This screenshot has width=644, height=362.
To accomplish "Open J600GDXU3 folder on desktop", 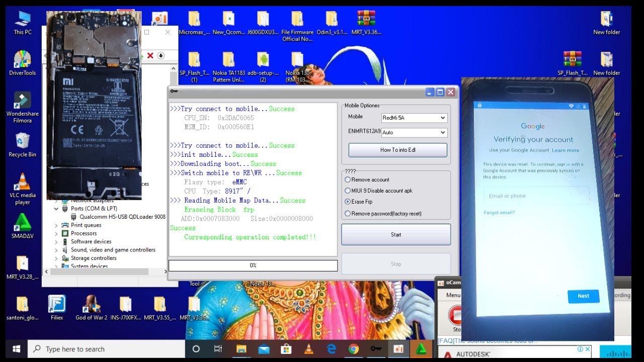I will tap(263, 23).
